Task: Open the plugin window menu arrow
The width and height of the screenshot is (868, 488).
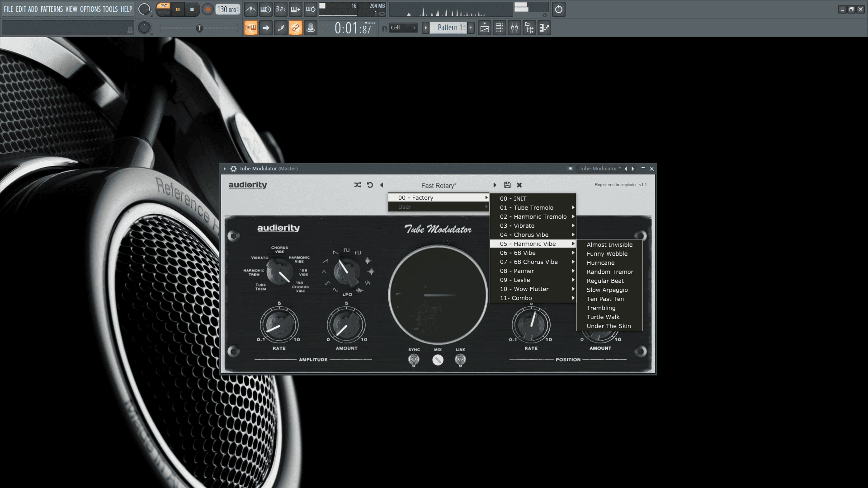Action: pyautogui.click(x=225, y=169)
